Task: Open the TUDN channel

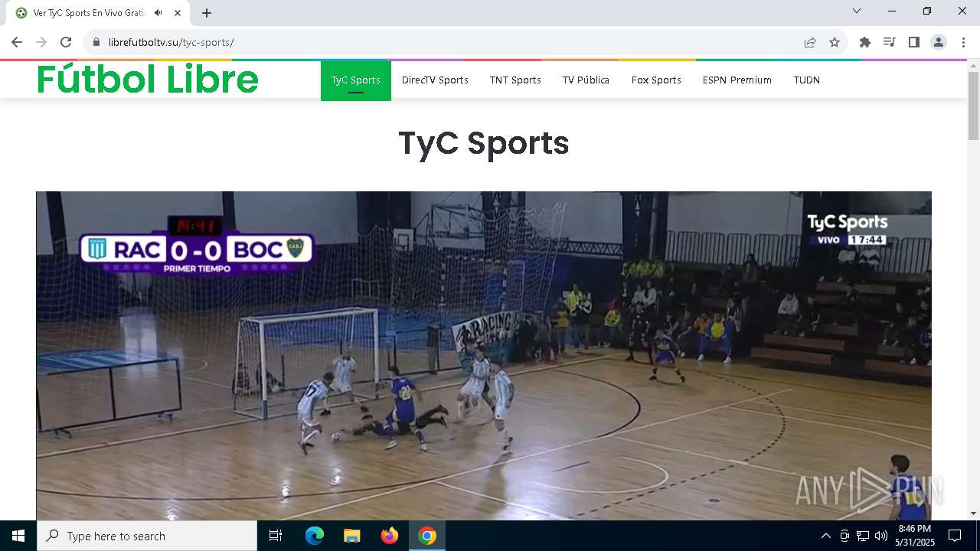Action: pyautogui.click(x=807, y=80)
